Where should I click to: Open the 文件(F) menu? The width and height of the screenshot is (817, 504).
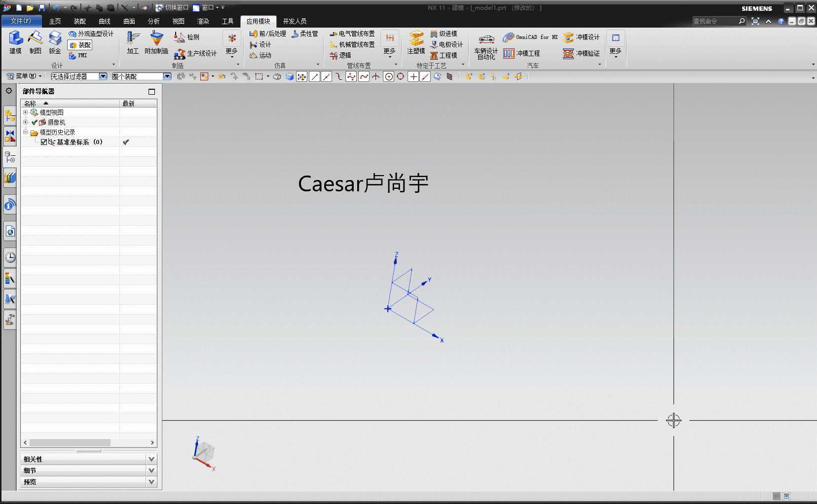(21, 21)
